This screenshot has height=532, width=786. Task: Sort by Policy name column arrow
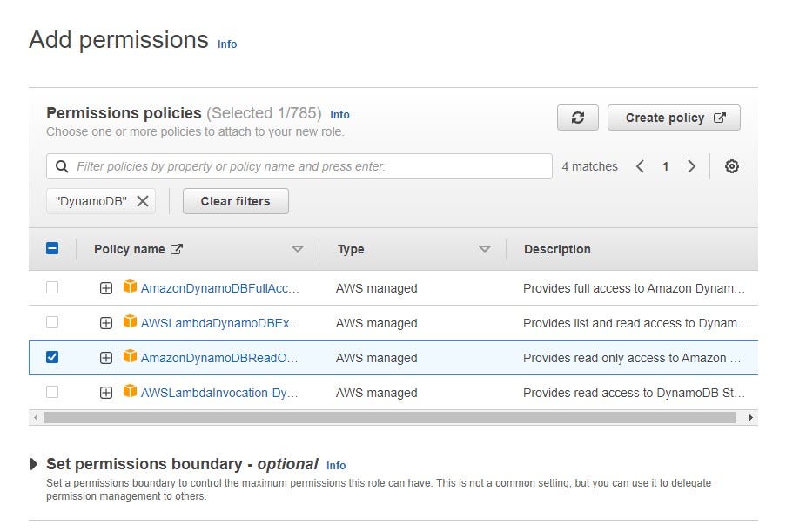tap(298, 249)
